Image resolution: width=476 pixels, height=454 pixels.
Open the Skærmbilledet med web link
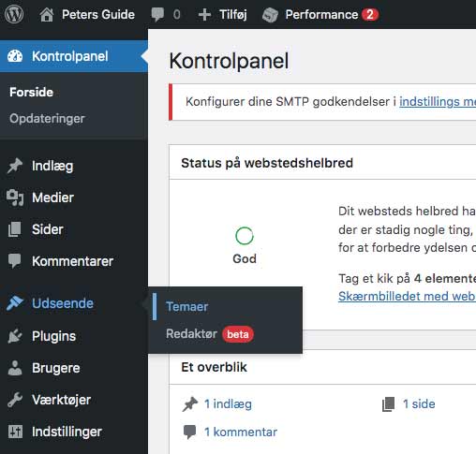(x=407, y=296)
